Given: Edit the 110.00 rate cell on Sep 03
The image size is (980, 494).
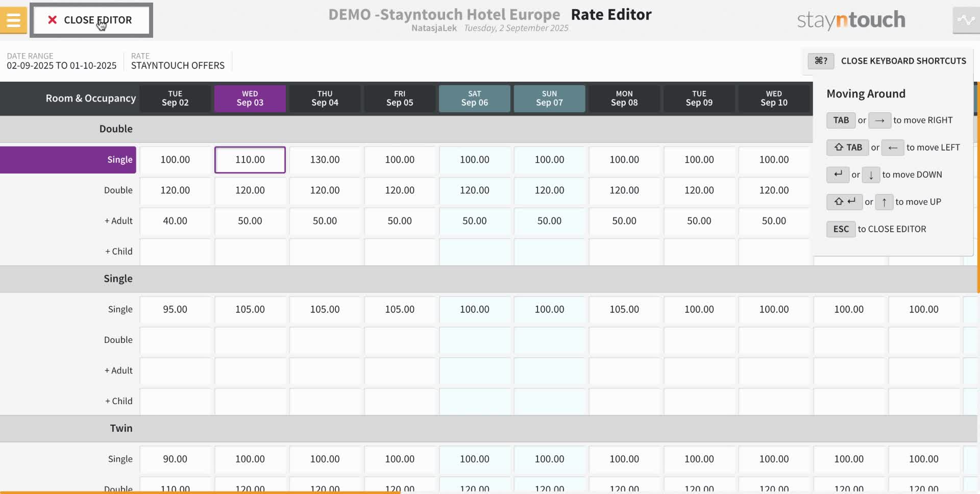Looking at the screenshot, I should 250,160.
